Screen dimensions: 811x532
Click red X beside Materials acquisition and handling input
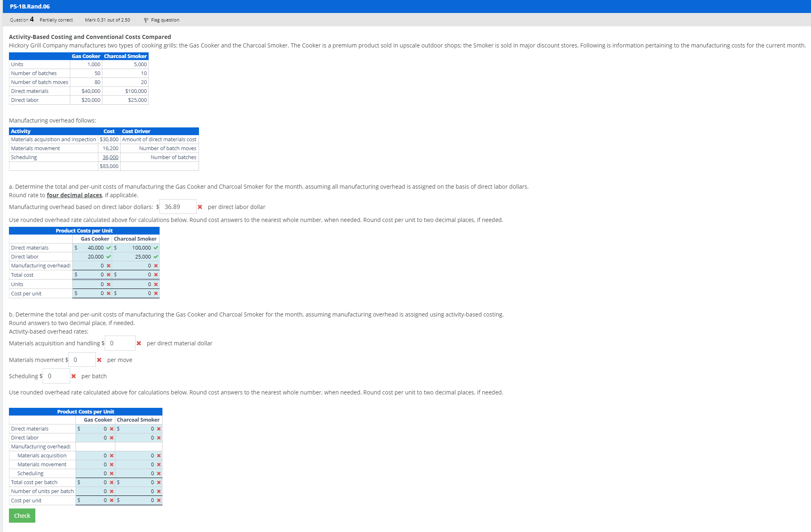coord(139,343)
